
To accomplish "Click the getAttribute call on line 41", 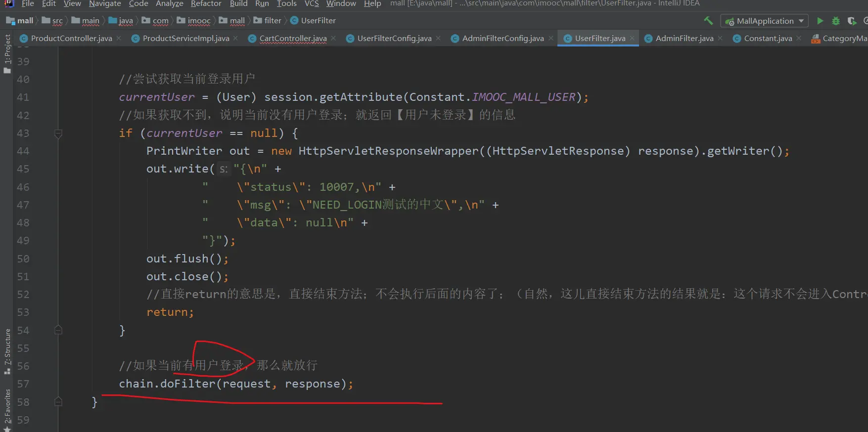I will coord(361,97).
